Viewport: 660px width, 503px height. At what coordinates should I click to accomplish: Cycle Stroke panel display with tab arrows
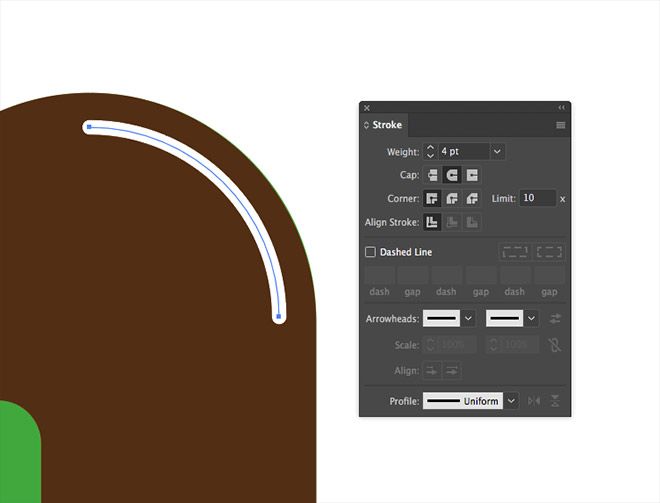click(x=366, y=125)
